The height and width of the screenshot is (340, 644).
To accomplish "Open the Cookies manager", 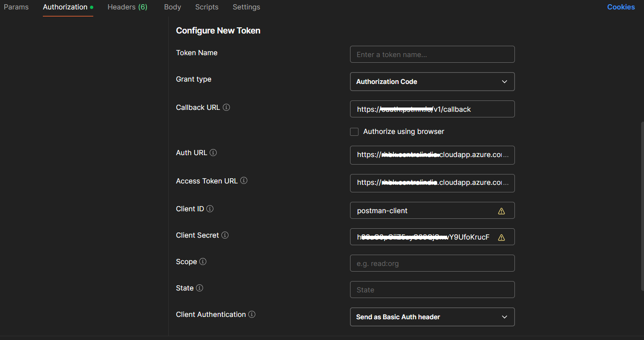I will (620, 7).
